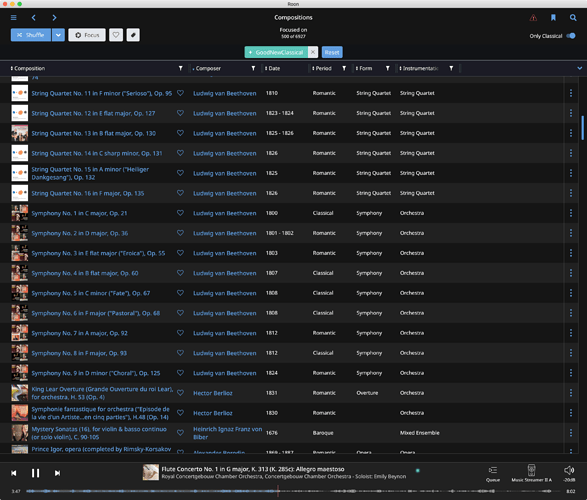587x500 pixels.
Task: Click the heart favorites filter button
Action: pyautogui.click(x=116, y=35)
